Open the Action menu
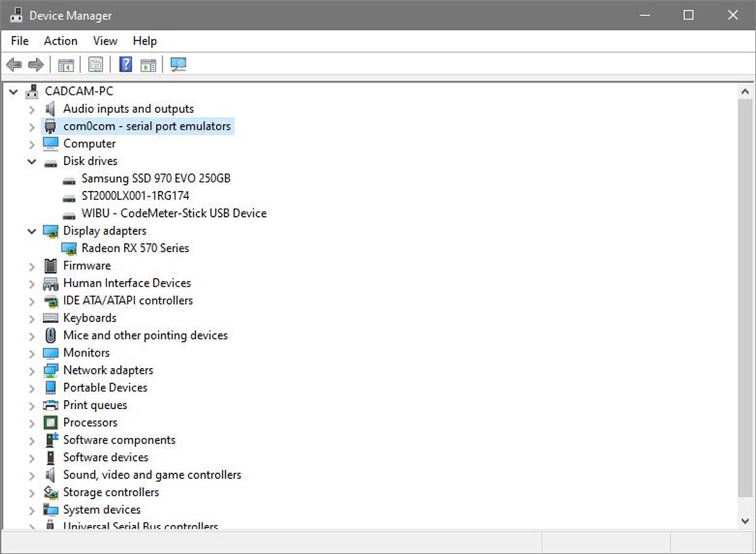Screen dimensions: 756x554 (x=60, y=41)
